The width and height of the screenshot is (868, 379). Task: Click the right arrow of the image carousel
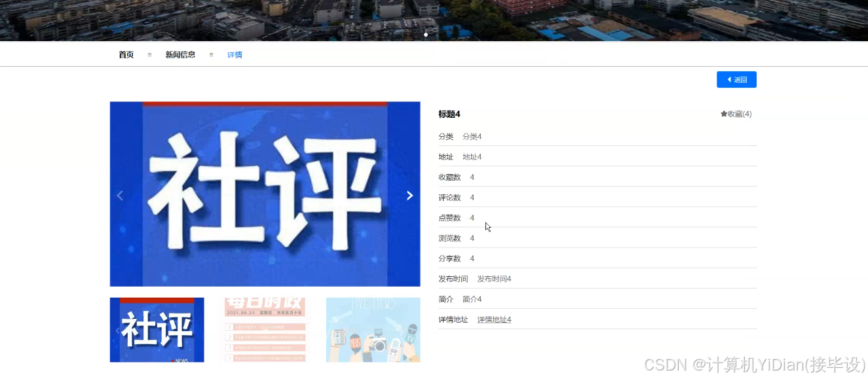pyautogui.click(x=409, y=194)
